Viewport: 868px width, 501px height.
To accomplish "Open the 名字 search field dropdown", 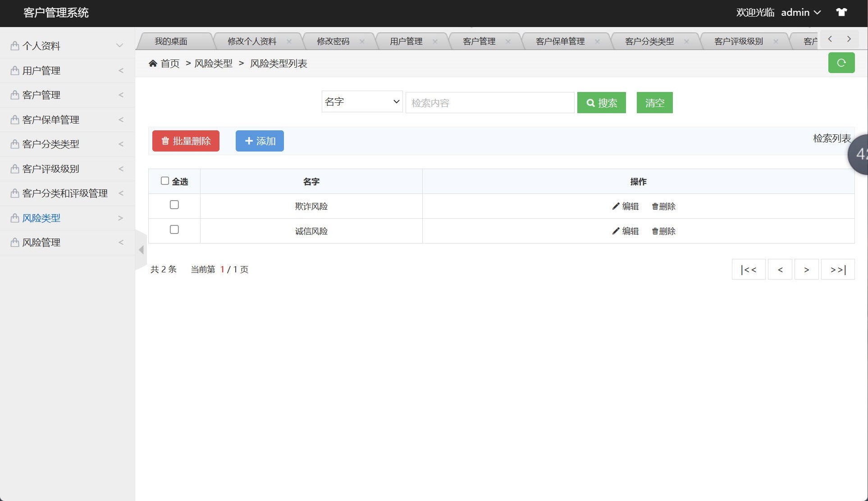I will pyautogui.click(x=361, y=101).
